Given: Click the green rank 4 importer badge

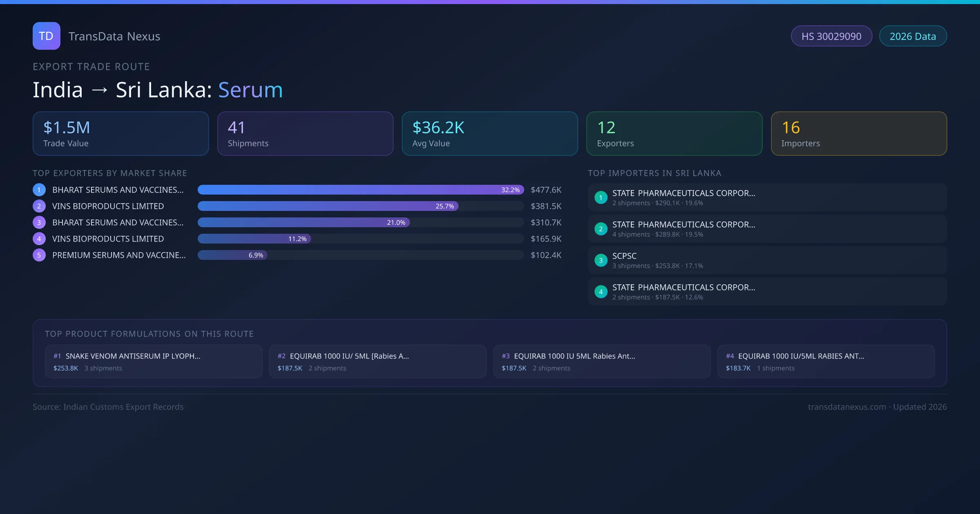Looking at the screenshot, I should tap(601, 292).
